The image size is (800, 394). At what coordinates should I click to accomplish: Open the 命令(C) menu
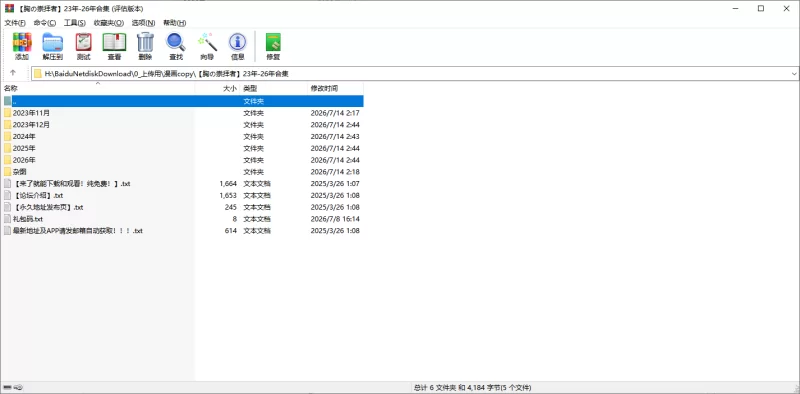pos(45,23)
